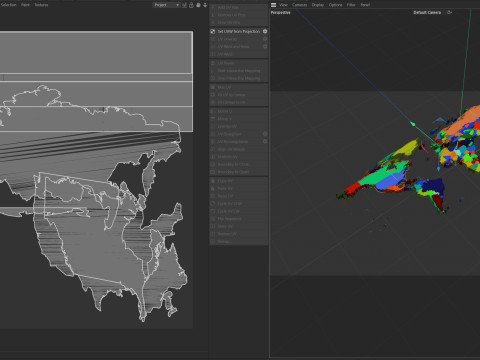Choose Align UV Islands command
The width and height of the screenshot is (480, 360).
pyautogui.click(x=239, y=149)
